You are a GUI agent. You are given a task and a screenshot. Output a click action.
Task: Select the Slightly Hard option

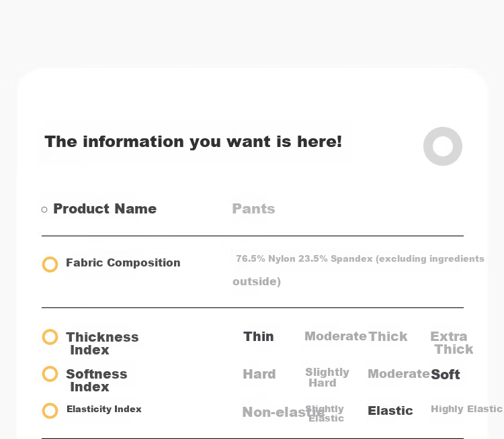pyautogui.click(x=327, y=377)
